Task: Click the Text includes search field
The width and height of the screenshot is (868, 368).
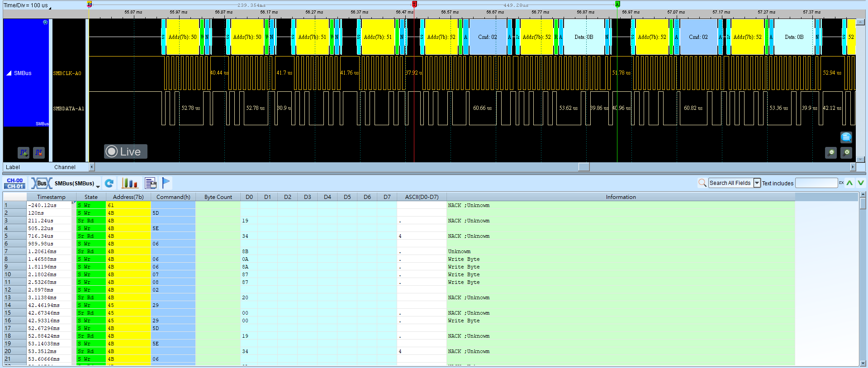Action: tap(816, 183)
